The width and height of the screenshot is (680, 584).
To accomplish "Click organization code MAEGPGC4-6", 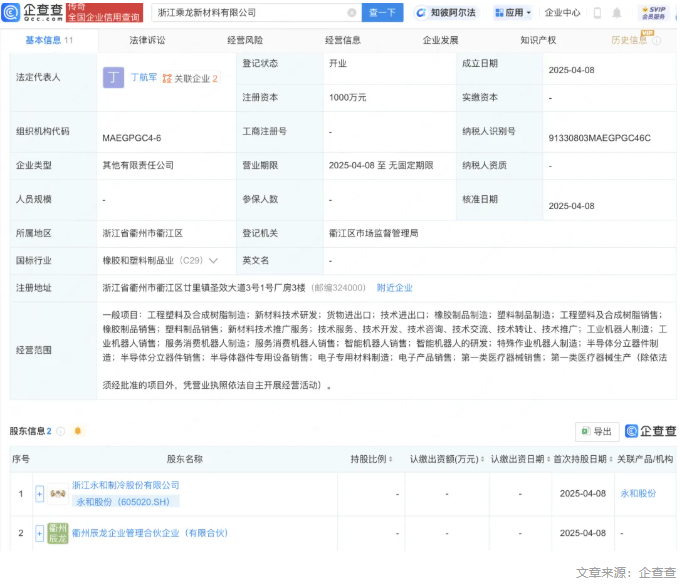I will pos(131,138).
